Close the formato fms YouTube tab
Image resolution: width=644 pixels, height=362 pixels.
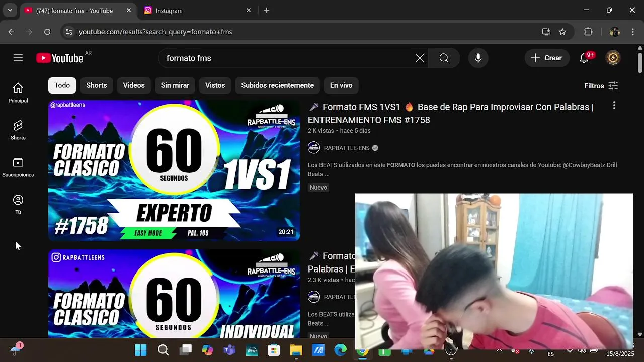[129, 10]
